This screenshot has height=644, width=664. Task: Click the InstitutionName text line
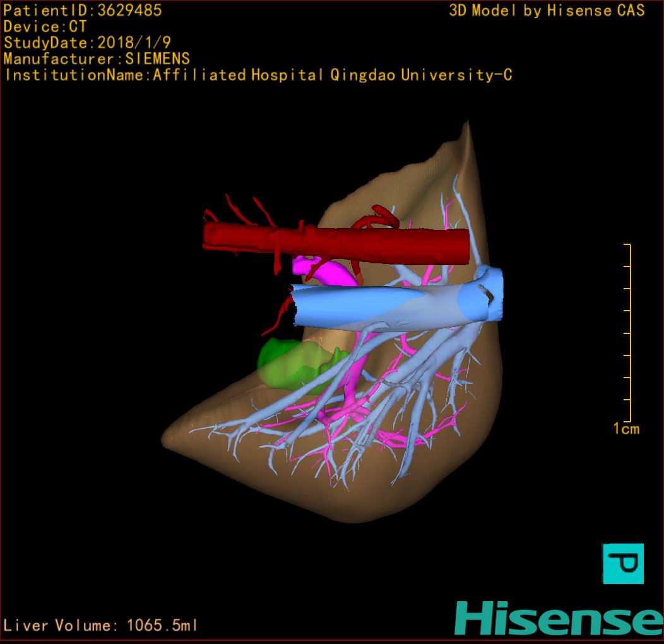coord(258,75)
